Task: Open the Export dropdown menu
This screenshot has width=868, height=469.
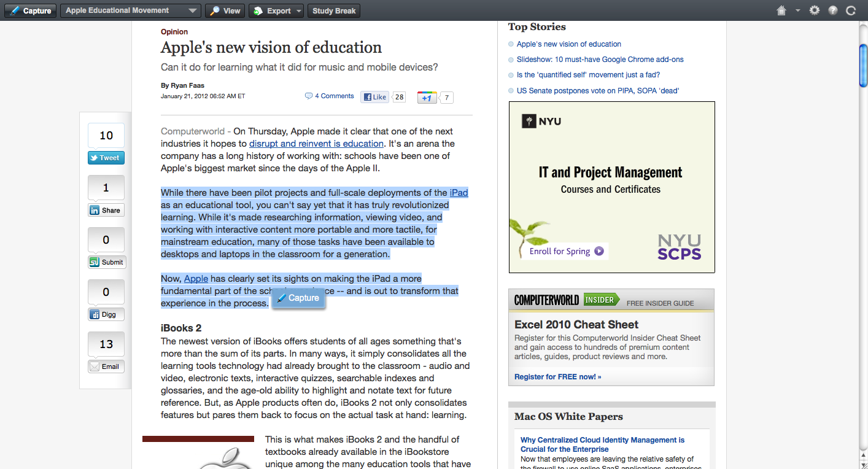Action: tap(276, 11)
